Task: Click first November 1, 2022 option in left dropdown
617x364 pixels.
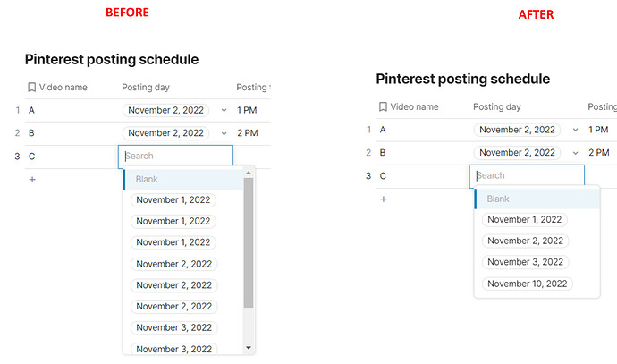Action: pos(173,199)
